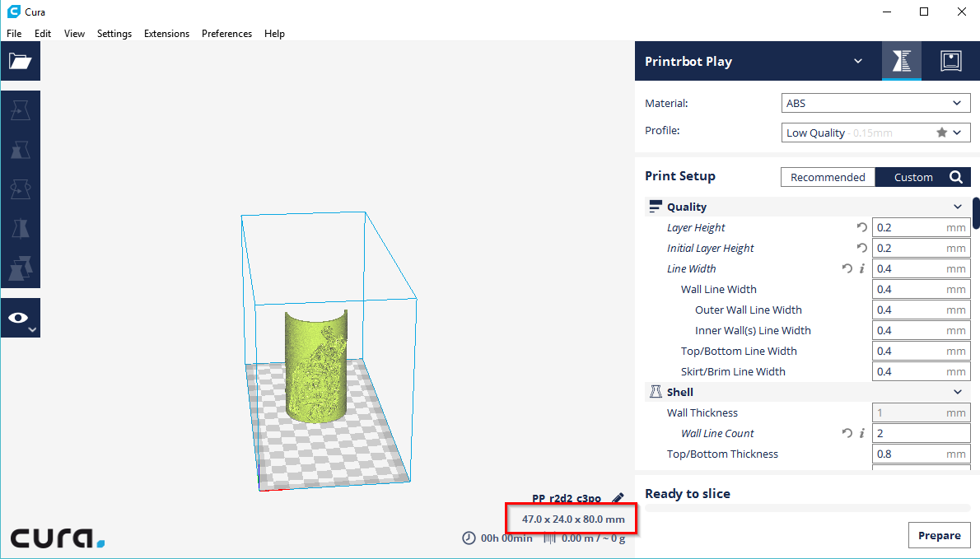Reset Layer Height to default

(862, 227)
